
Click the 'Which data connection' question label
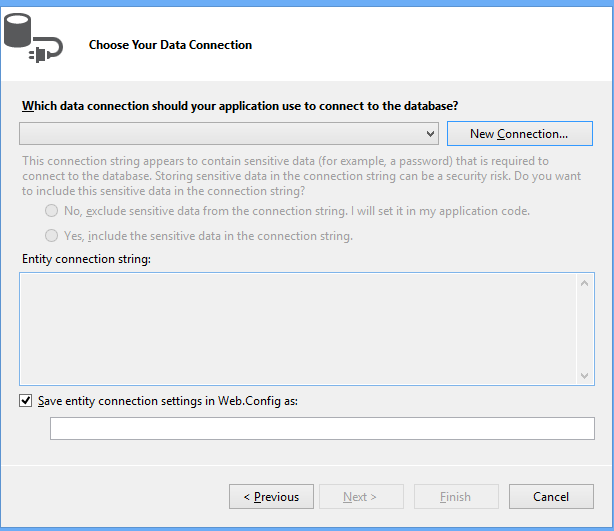tap(240, 106)
